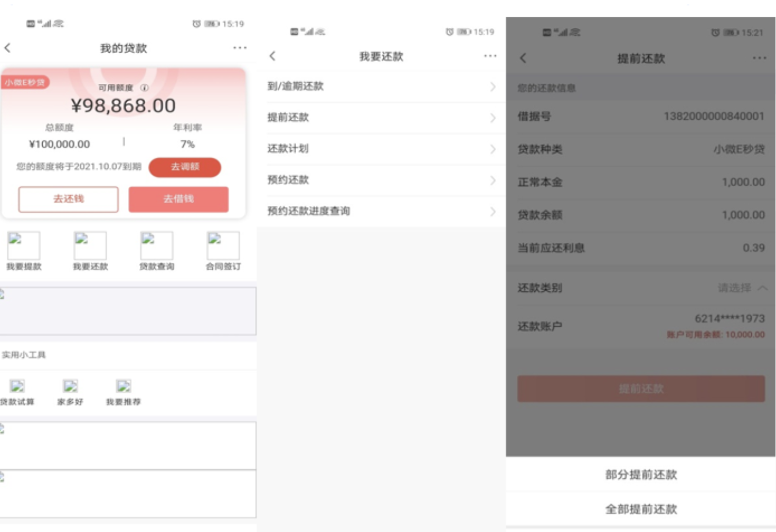Open the 还款计划 menu item
Screen dimensions: 776x532
pos(382,149)
